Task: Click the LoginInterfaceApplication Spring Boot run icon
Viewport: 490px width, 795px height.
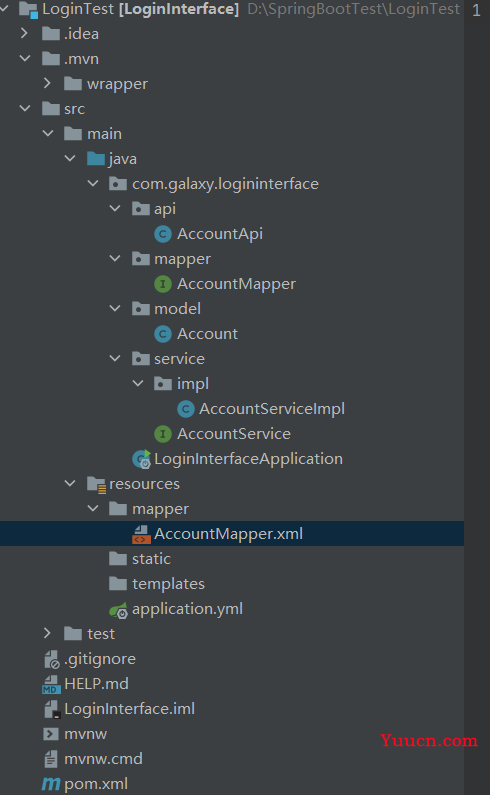Action: point(142,459)
